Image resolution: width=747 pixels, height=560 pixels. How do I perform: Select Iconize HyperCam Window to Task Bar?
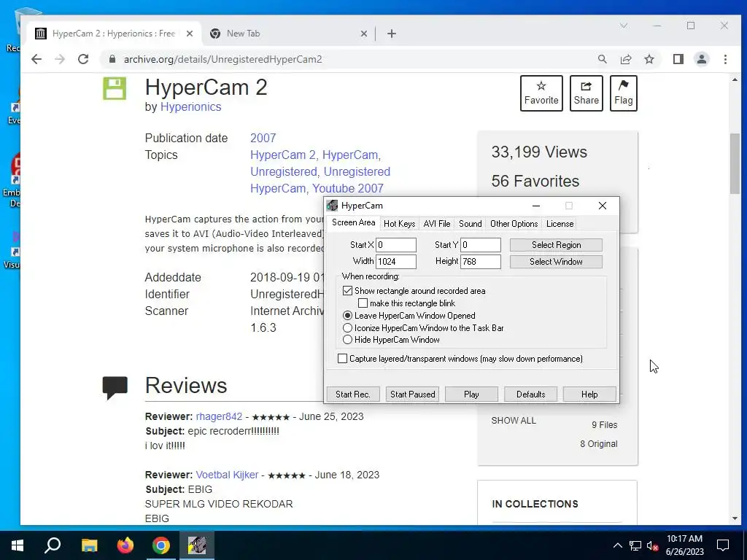[347, 328]
